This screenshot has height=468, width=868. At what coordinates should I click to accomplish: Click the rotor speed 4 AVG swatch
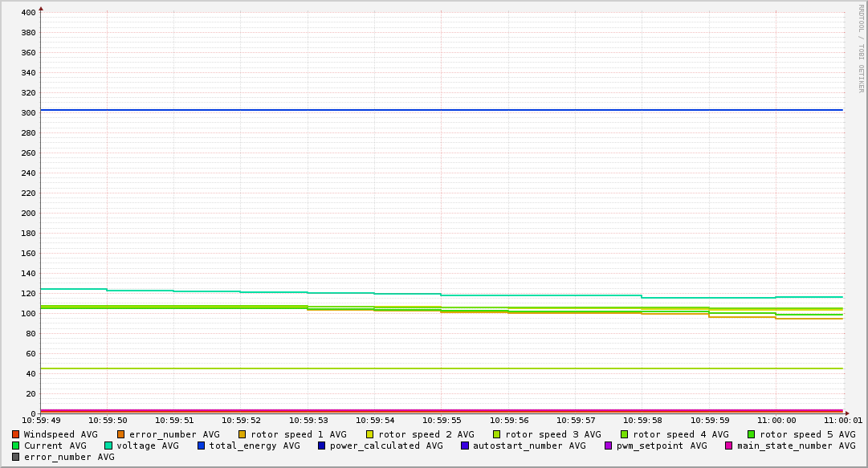[625, 434]
